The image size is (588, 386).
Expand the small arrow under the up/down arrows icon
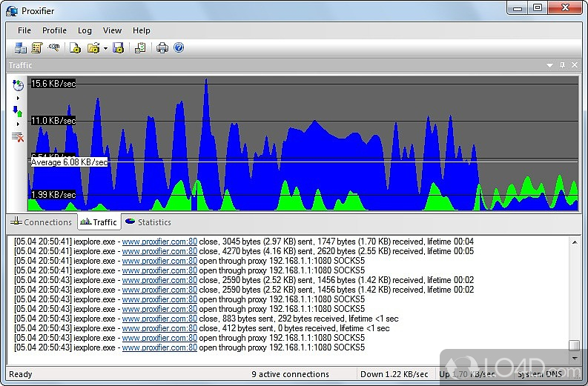(x=18, y=124)
